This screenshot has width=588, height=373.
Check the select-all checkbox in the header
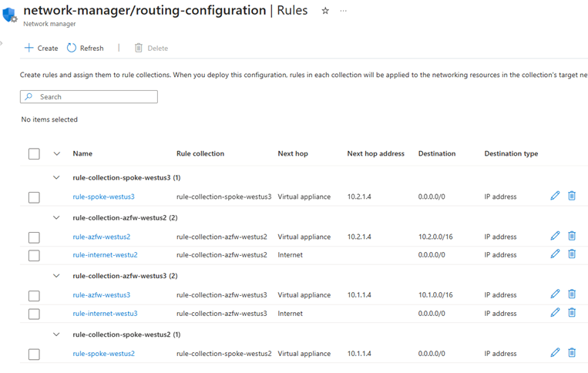coord(34,154)
